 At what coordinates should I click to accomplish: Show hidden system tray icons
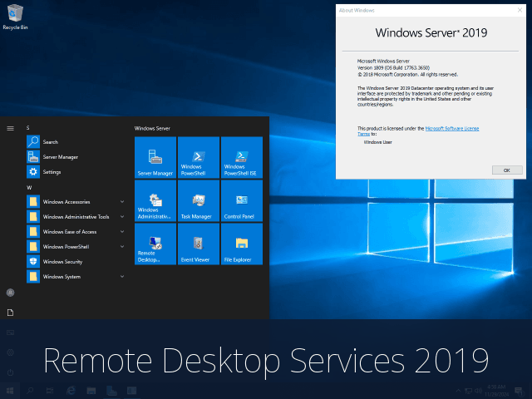tap(458, 391)
